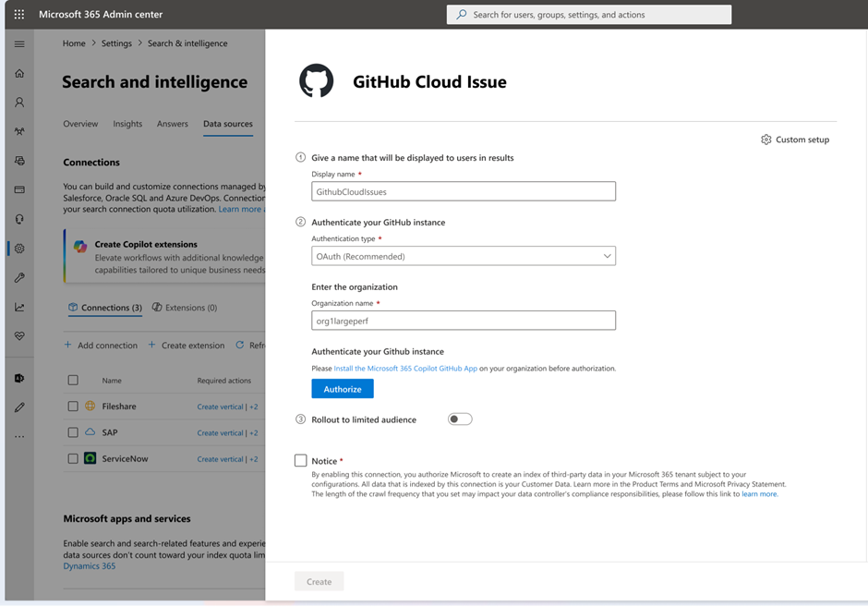Open Users icon in left sidebar
Screen dimensions: 868x607
pyautogui.click(x=19, y=103)
